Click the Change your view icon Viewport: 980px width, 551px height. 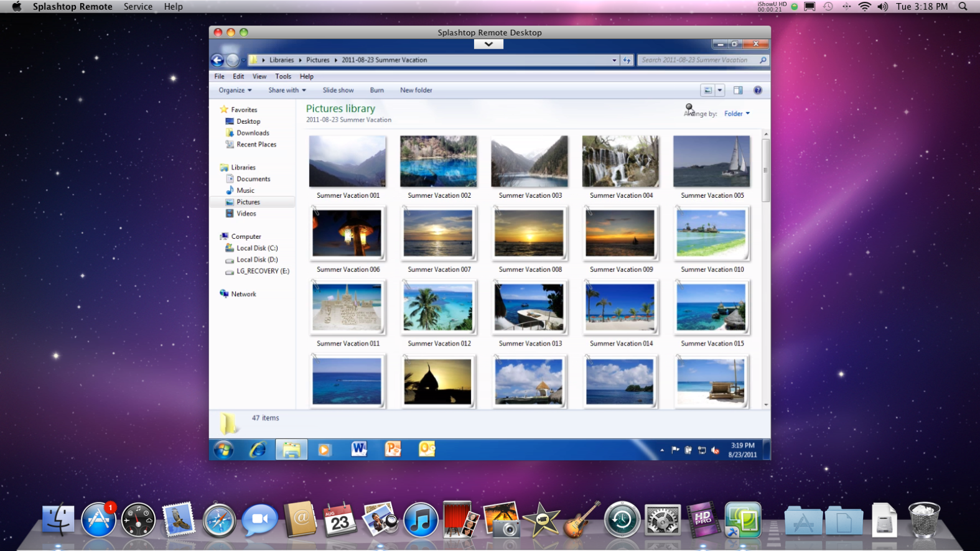[707, 90]
